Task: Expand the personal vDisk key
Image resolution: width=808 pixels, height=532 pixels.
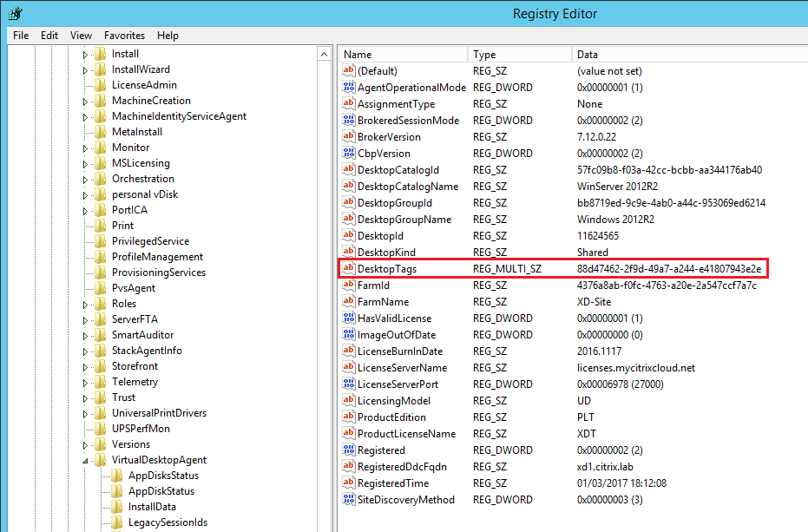Action: point(86,195)
